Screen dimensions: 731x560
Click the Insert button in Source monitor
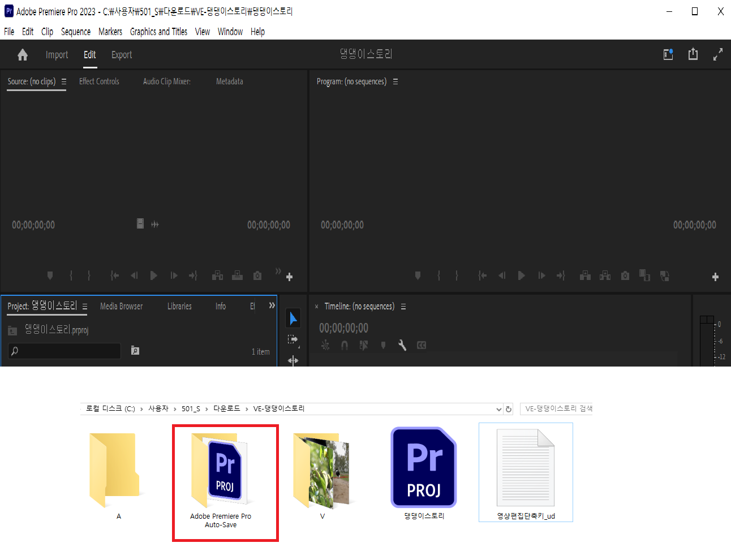pos(217,275)
